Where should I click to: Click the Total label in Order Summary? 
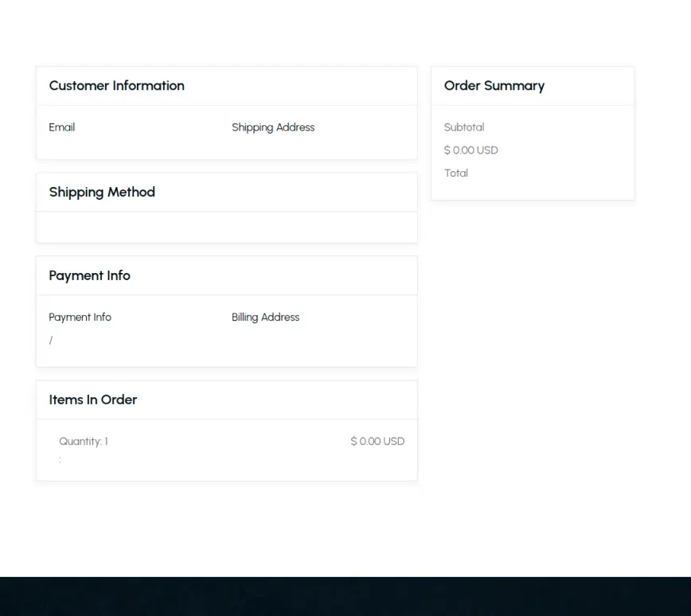tap(455, 173)
